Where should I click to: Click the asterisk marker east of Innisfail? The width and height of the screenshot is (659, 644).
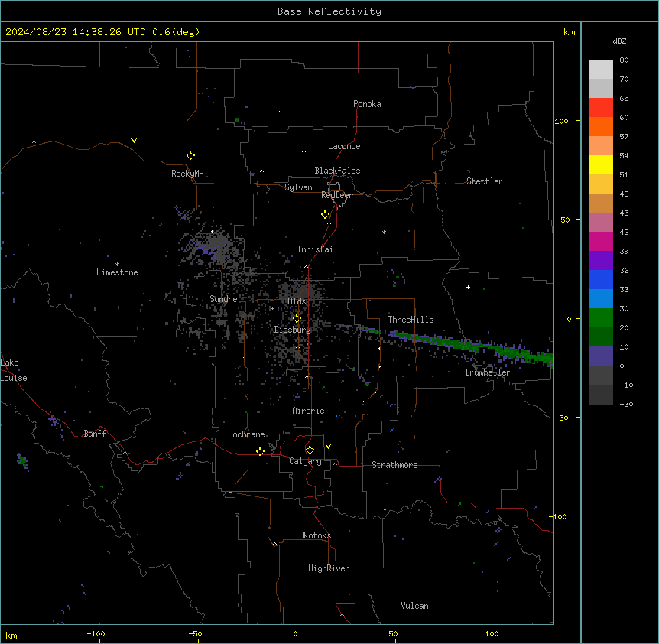click(x=384, y=232)
